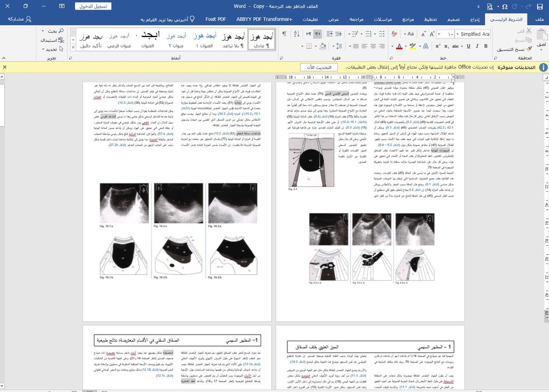Click the Format Painter (نسخ التنسيق)
Image resolution: width=549 pixels, height=392 pixels.
514,49
